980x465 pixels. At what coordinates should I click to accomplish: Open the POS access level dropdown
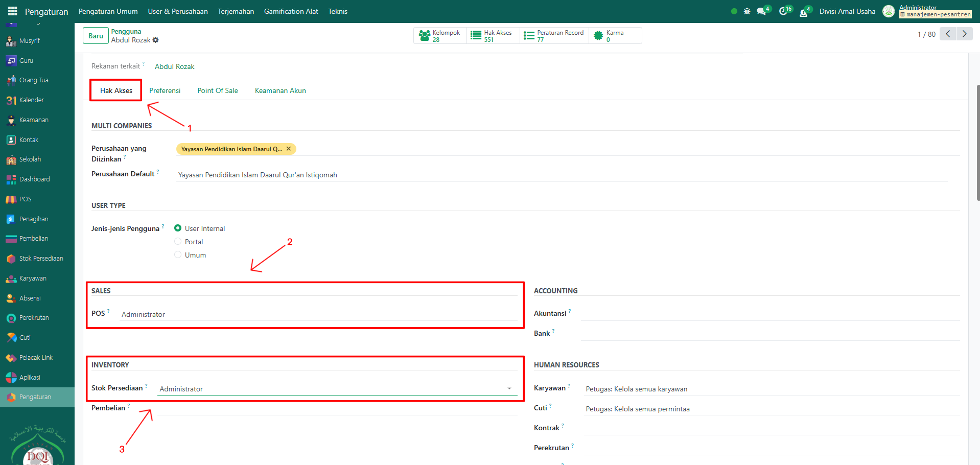coord(317,314)
